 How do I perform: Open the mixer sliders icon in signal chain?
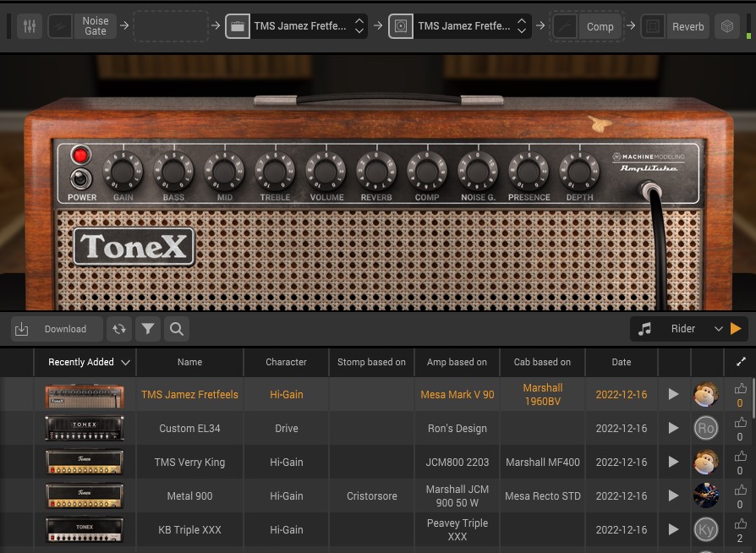pyautogui.click(x=30, y=26)
